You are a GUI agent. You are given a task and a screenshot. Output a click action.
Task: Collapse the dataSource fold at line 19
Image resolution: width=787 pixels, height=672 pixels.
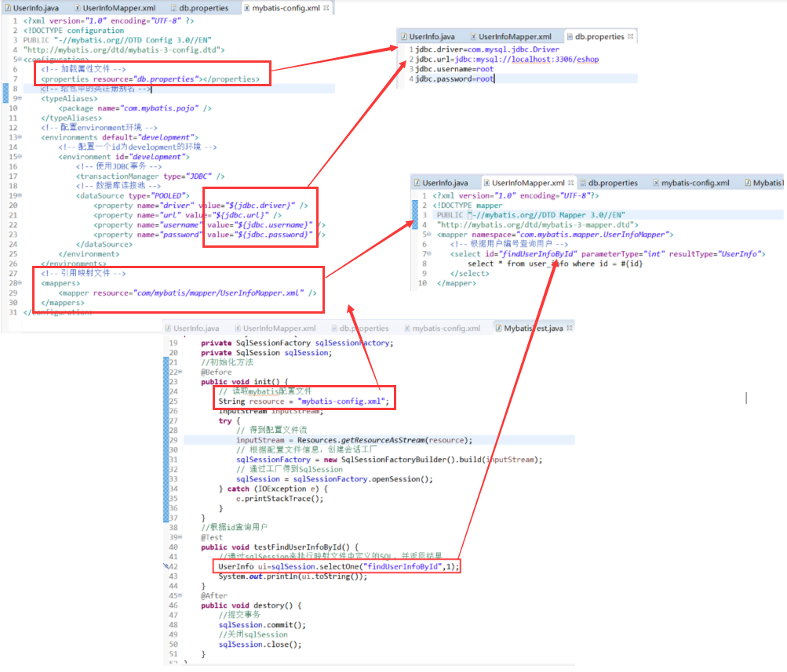[20, 195]
